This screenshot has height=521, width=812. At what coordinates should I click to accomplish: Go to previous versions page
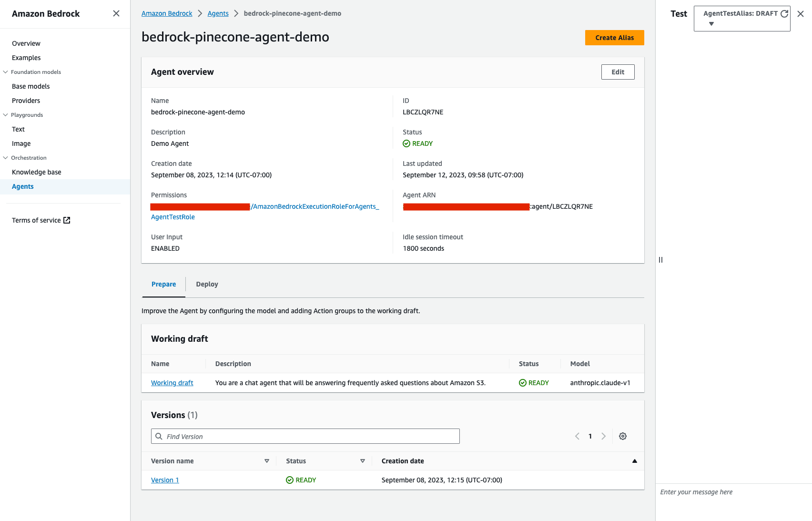click(577, 436)
